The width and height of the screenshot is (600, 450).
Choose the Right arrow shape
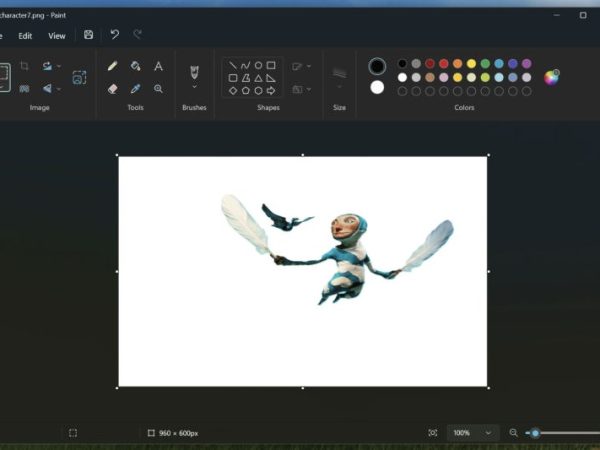271,91
